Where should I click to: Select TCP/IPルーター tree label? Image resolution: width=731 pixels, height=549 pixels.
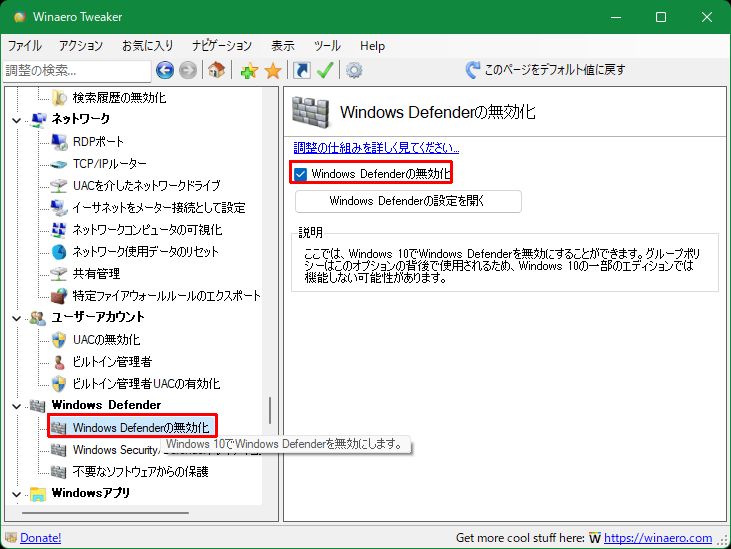pos(110,164)
